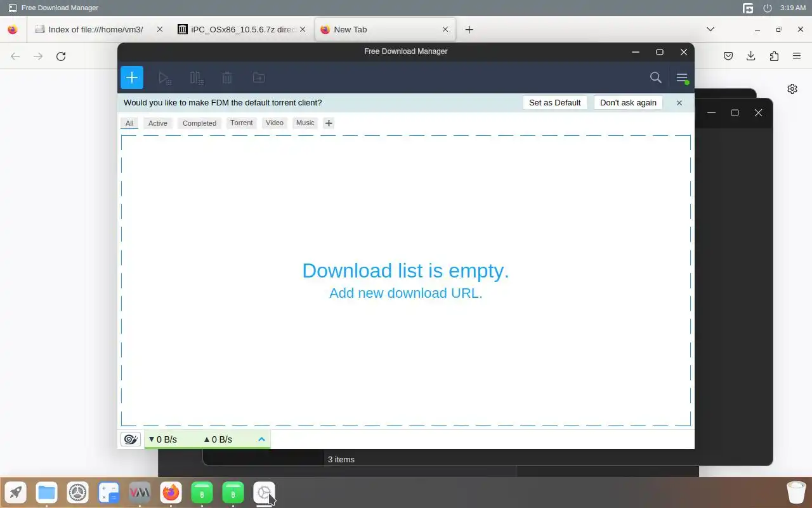Open the Firefox downloads panel
The height and width of the screenshot is (508, 812).
coord(751,56)
